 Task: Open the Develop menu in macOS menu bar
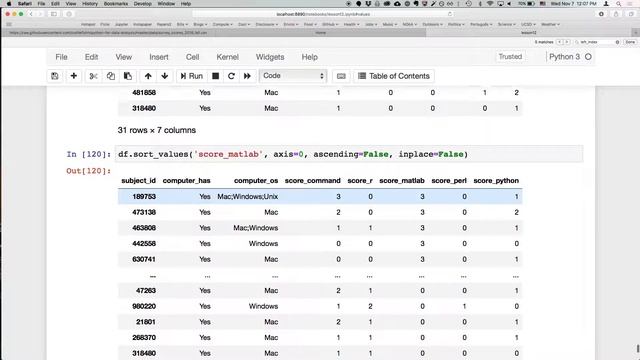142,4
